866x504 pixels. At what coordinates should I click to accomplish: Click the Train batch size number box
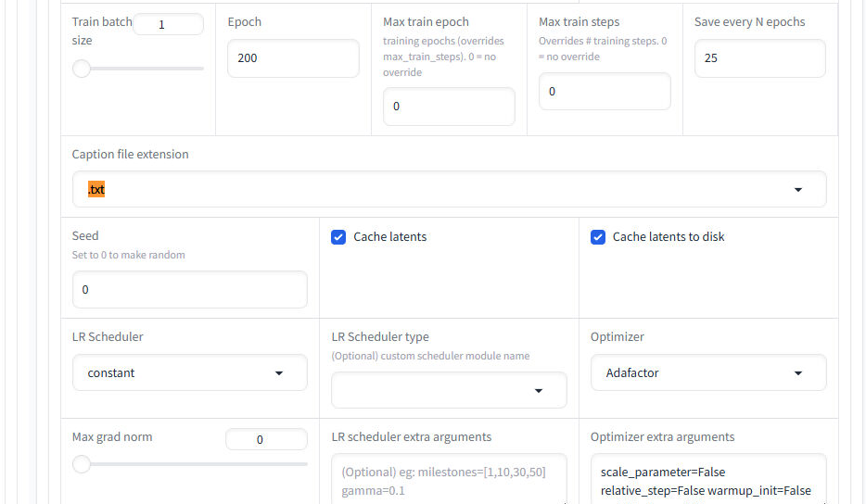[168, 25]
